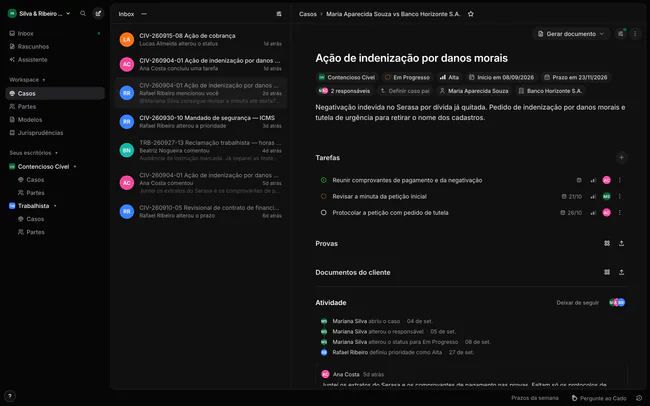
Task: Open Inbox in the sidebar
Action: [55, 33]
